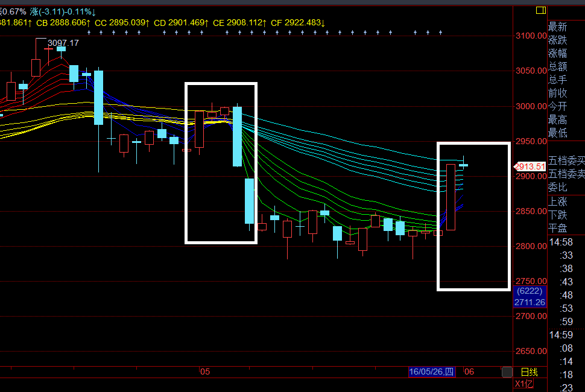Click the 06 month marker on time axis

tap(469, 372)
